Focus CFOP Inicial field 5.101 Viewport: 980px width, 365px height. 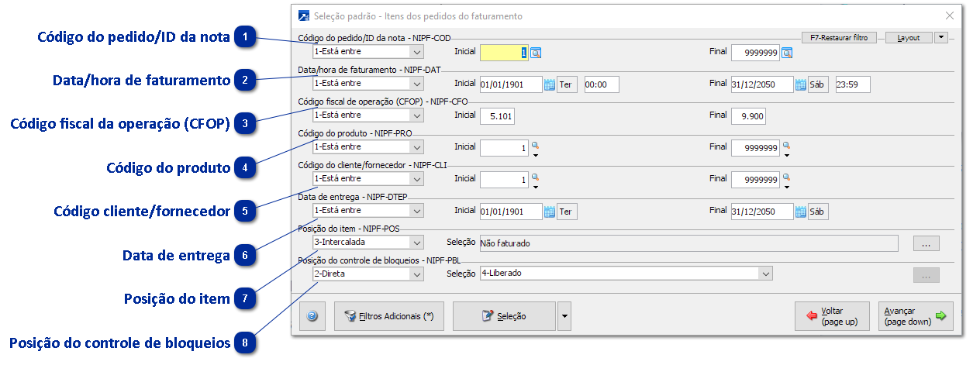coord(497,115)
